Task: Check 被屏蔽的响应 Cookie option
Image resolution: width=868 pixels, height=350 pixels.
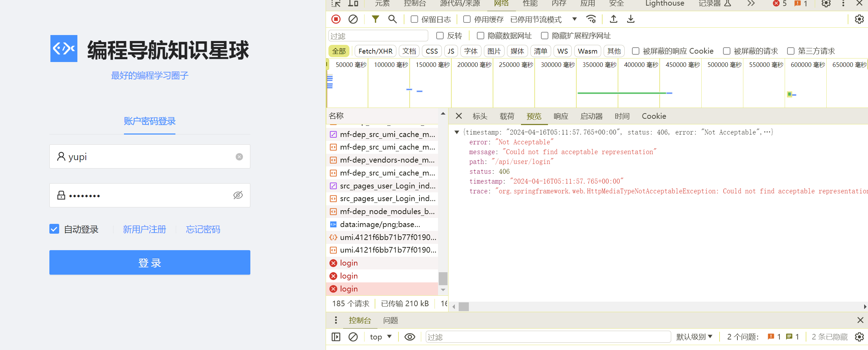Action: 636,51
